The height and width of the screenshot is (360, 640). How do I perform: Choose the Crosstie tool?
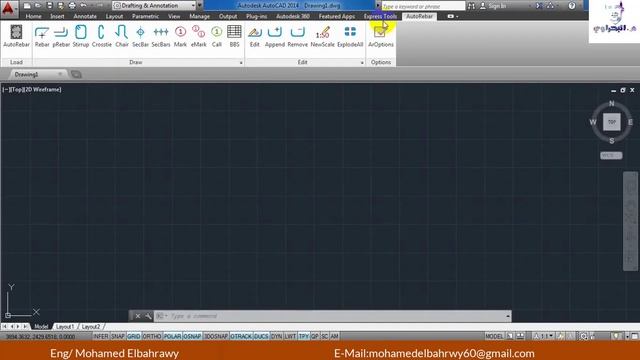click(x=102, y=36)
